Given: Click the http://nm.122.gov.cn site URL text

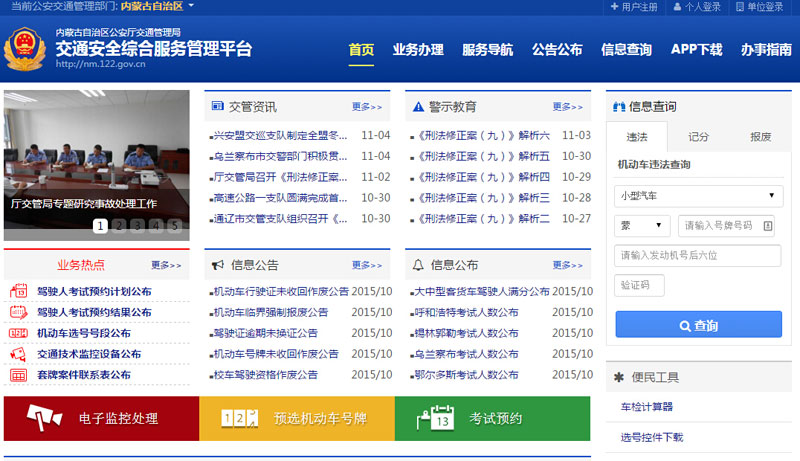Looking at the screenshot, I should (101, 64).
